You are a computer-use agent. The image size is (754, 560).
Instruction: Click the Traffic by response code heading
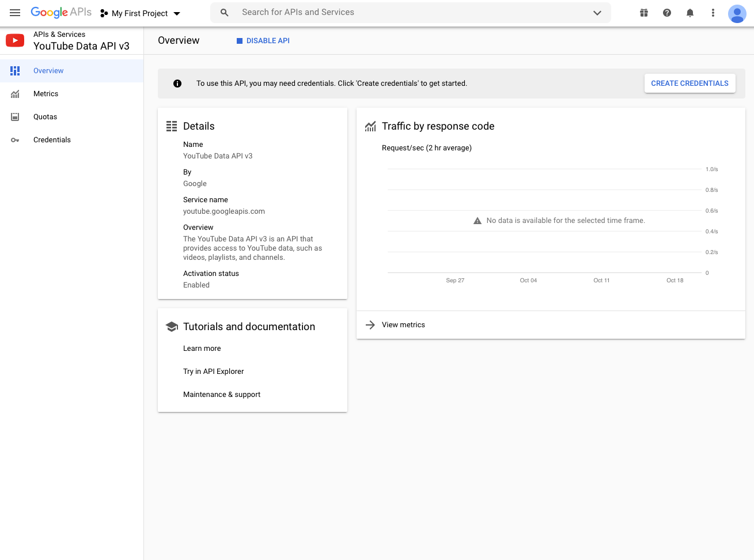pyautogui.click(x=438, y=126)
